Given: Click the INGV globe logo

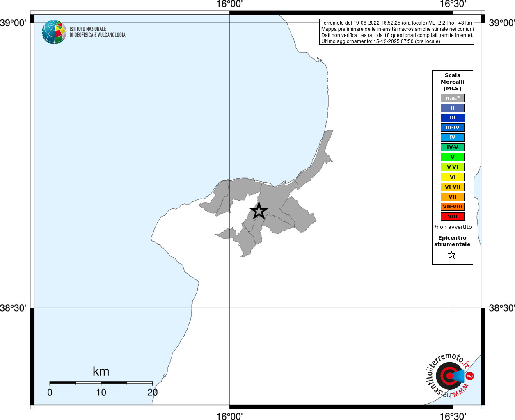Looking at the screenshot, I should pos(54,32).
